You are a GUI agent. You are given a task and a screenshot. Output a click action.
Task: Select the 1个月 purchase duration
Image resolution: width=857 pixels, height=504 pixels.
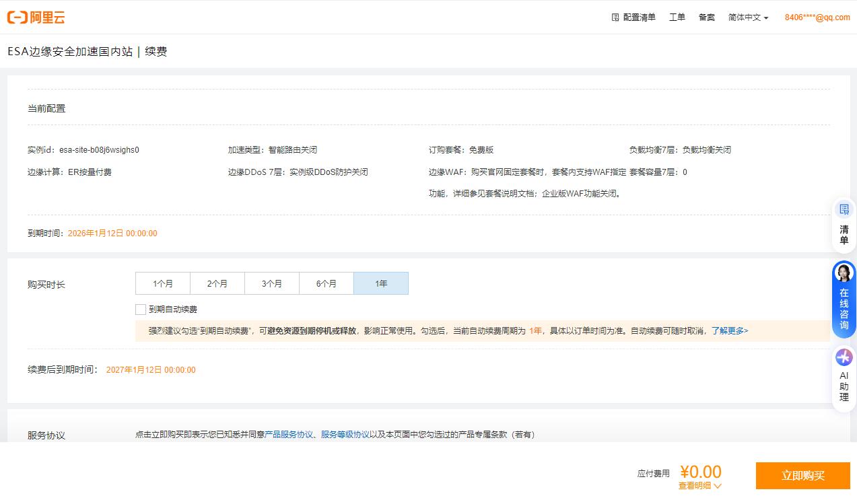pos(162,283)
